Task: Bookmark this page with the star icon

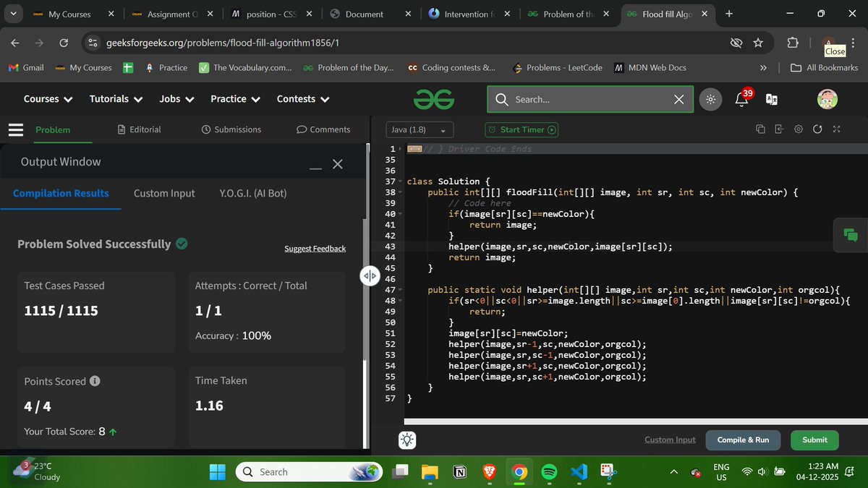Action: tap(758, 43)
